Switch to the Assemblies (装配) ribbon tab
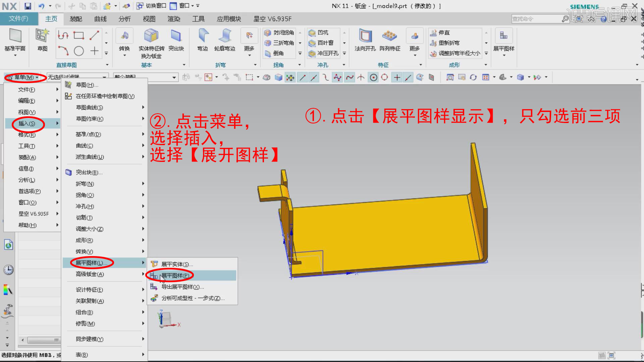 click(x=76, y=19)
